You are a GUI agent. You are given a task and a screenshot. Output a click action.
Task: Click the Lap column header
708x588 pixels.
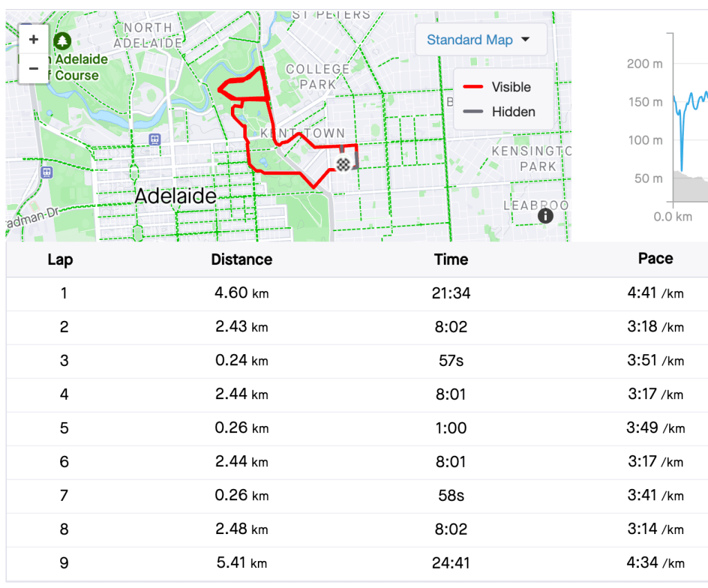[60, 260]
